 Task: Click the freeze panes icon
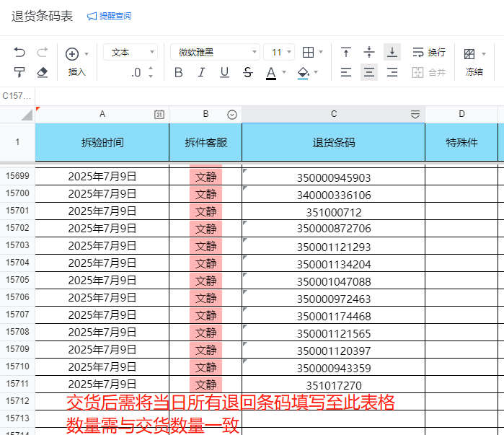pos(469,53)
